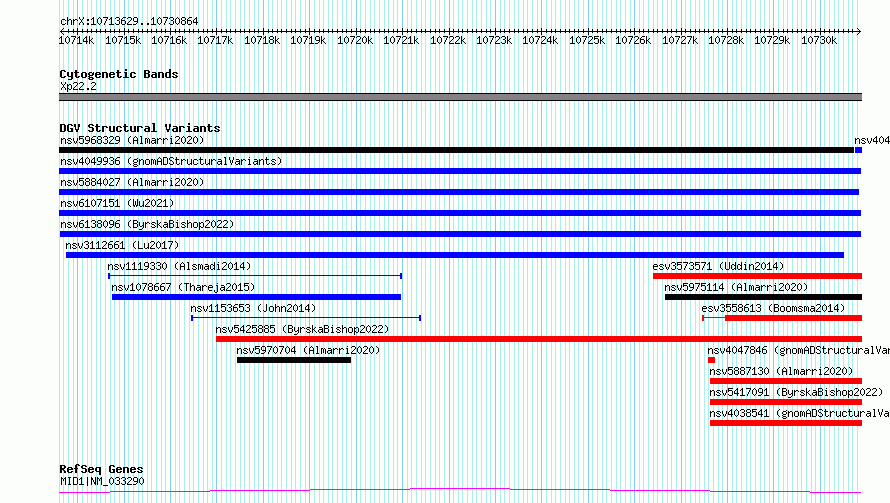Open nsv6138096 (ByrskaBishop2022) label
The width and height of the screenshot is (890, 503).
click(x=147, y=224)
